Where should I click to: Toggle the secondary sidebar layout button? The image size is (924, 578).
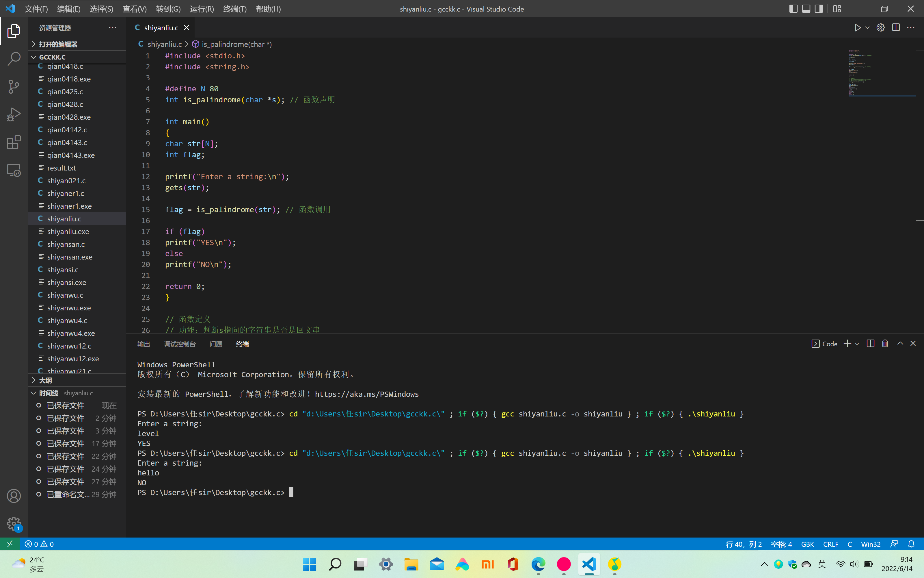point(819,9)
